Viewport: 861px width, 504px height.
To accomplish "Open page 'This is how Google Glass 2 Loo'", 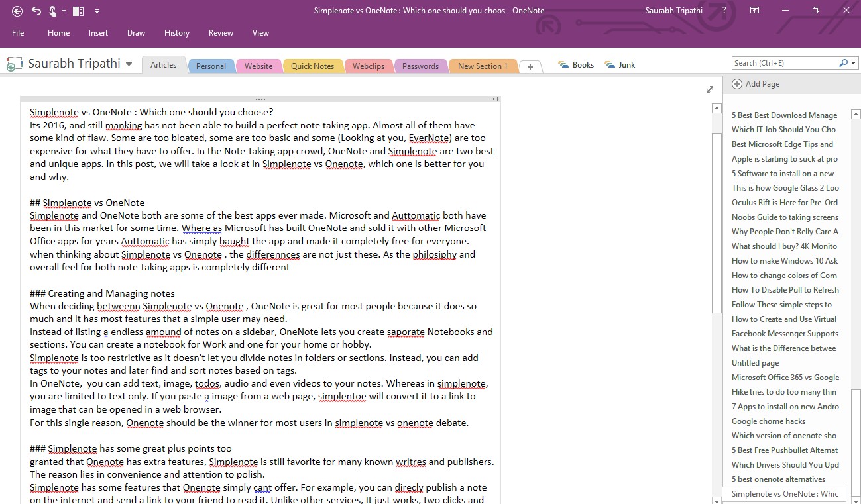I will click(x=786, y=188).
